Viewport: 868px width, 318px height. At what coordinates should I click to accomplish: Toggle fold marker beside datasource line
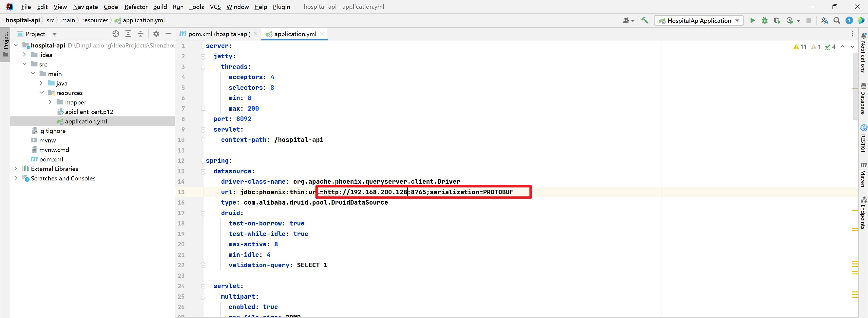203,171
